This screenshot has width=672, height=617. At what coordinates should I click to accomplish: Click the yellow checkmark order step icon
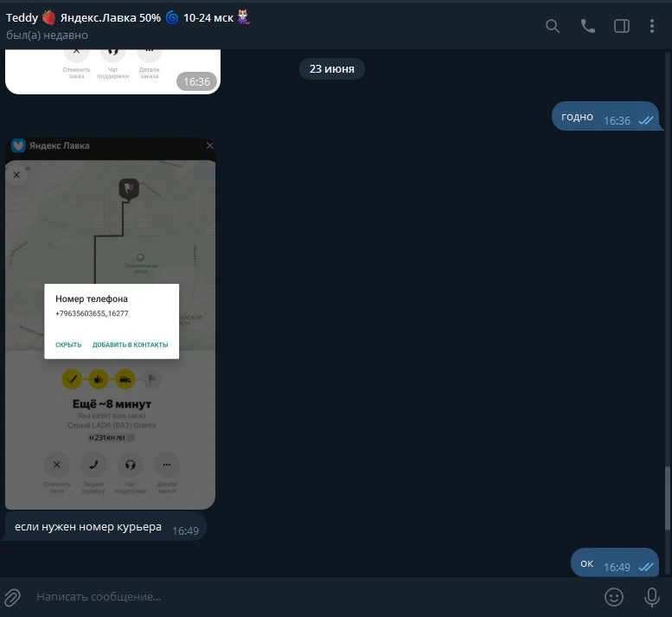(72, 379)
